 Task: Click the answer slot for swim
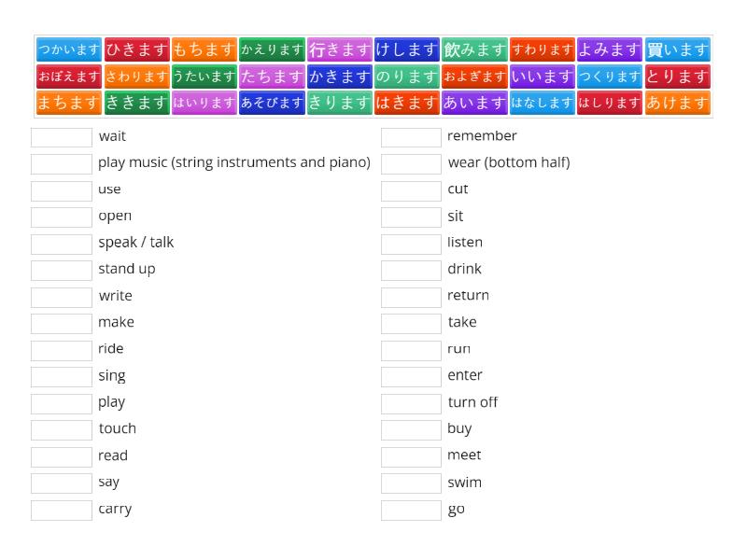pyautogui.click(x=410, y=483)
